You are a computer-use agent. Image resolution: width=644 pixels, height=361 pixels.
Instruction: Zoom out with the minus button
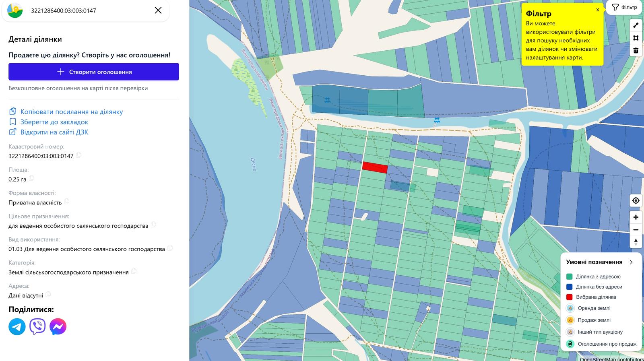(x=636, y=230)
